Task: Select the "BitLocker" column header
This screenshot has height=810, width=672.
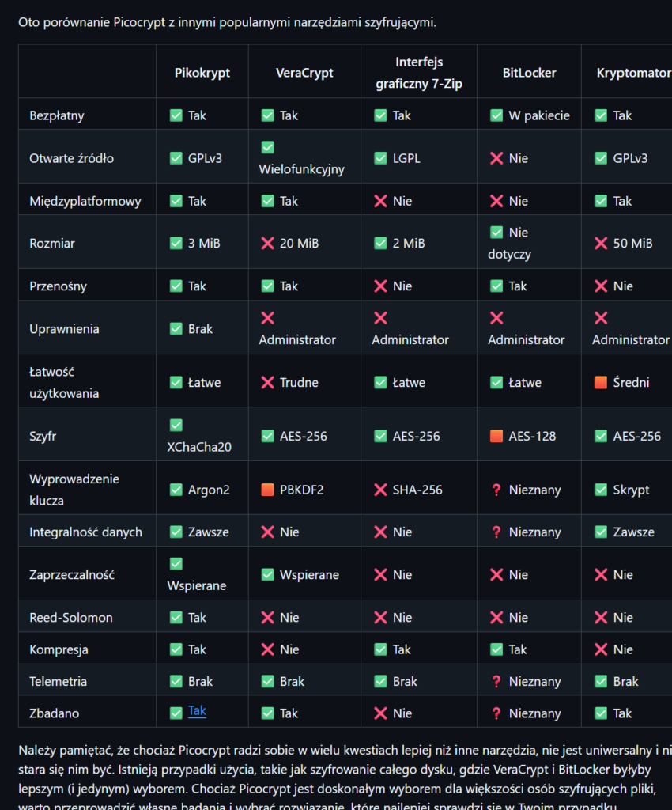Action: pos(530,73)
